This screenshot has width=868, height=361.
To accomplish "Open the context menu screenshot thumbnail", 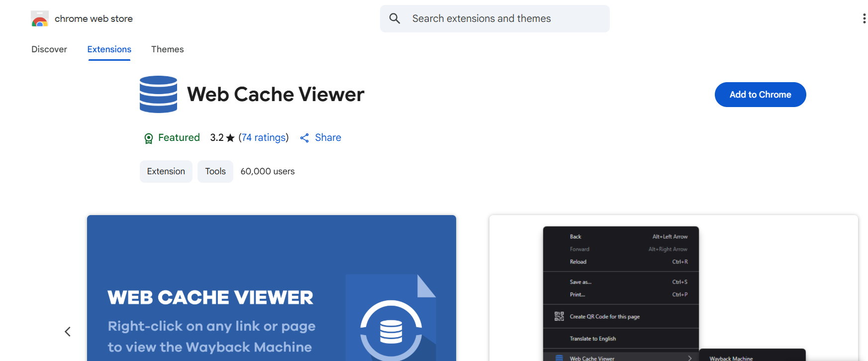I will 674,288.
